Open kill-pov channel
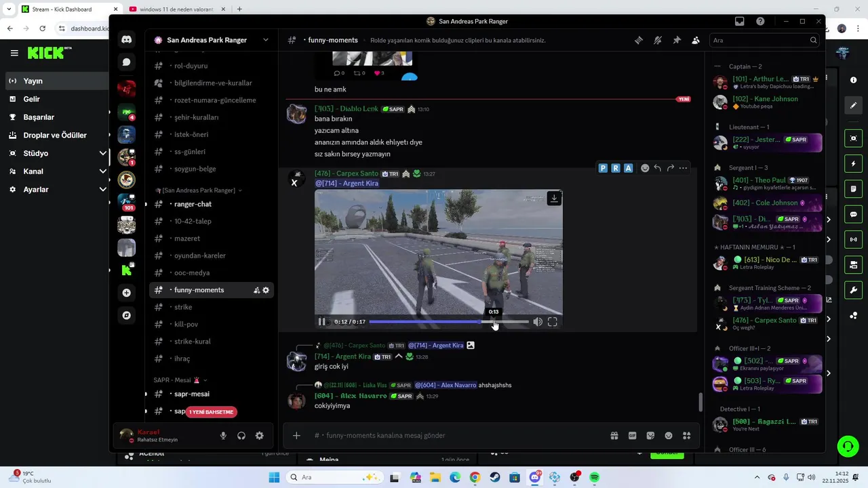Image resolution: width=868 pixels, height=488 pixels. pyautogui.click(x=211, y=325)
